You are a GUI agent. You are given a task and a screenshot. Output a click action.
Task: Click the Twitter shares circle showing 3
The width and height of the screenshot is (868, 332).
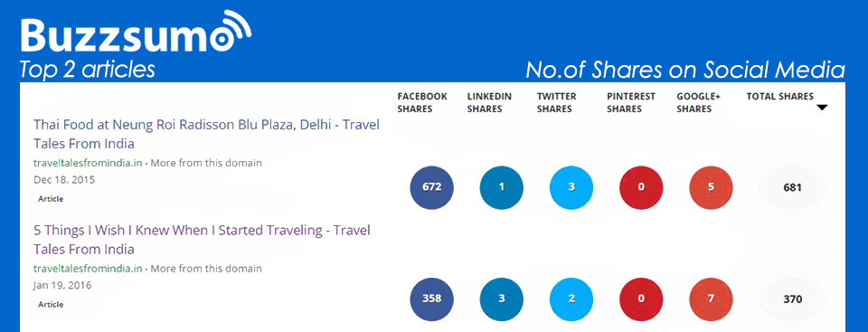point(571,187)
